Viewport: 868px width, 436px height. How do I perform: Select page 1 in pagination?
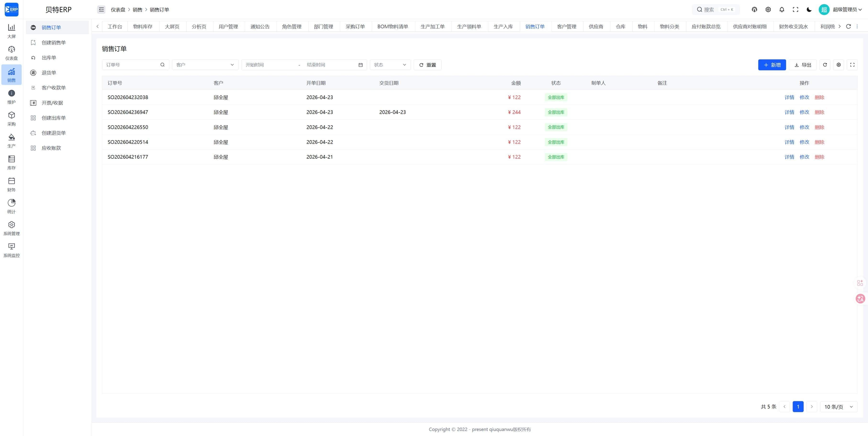click(798, 407)
